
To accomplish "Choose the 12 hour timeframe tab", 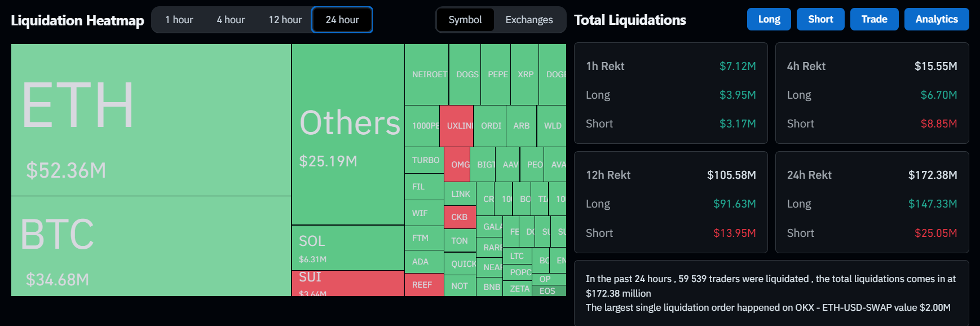I will pyautogui.click(x=285, y=20).
